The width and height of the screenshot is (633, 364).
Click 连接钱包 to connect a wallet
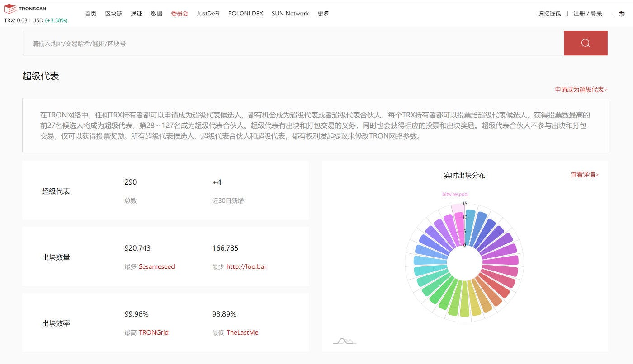pyautogui.click(x=549, y=14)
